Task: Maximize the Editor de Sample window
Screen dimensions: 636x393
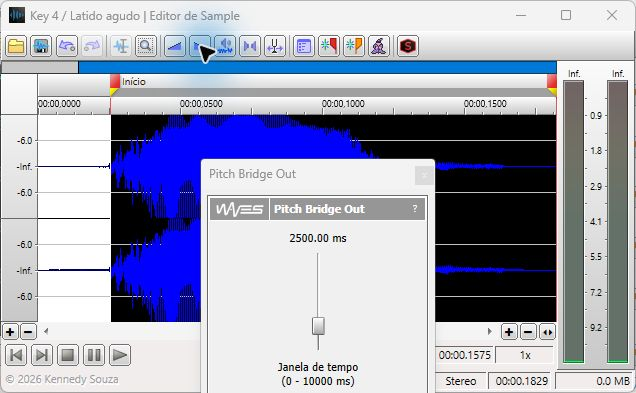Action: [x=566, y=15]
